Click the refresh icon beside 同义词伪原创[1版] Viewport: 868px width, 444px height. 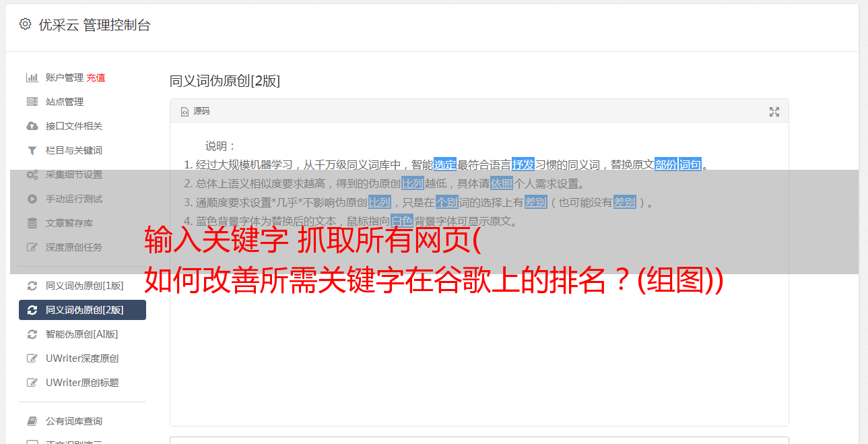[32, 286]
